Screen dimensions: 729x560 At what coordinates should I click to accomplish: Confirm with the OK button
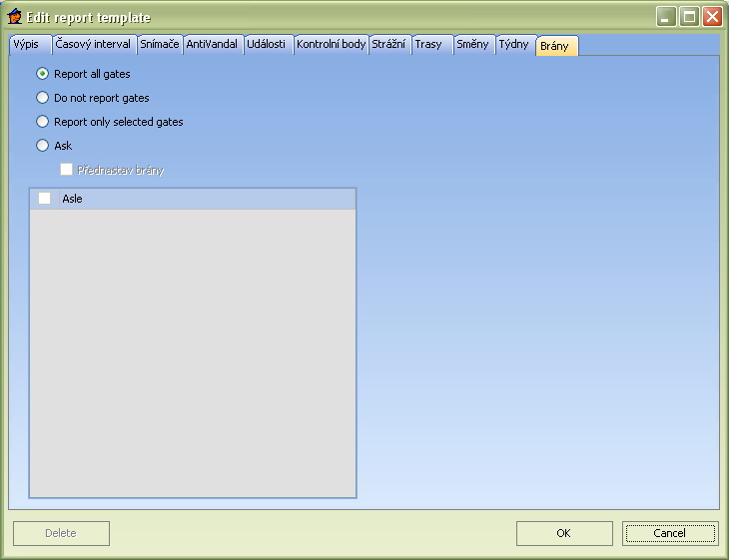pyautogui.click(x=564, y=533)
